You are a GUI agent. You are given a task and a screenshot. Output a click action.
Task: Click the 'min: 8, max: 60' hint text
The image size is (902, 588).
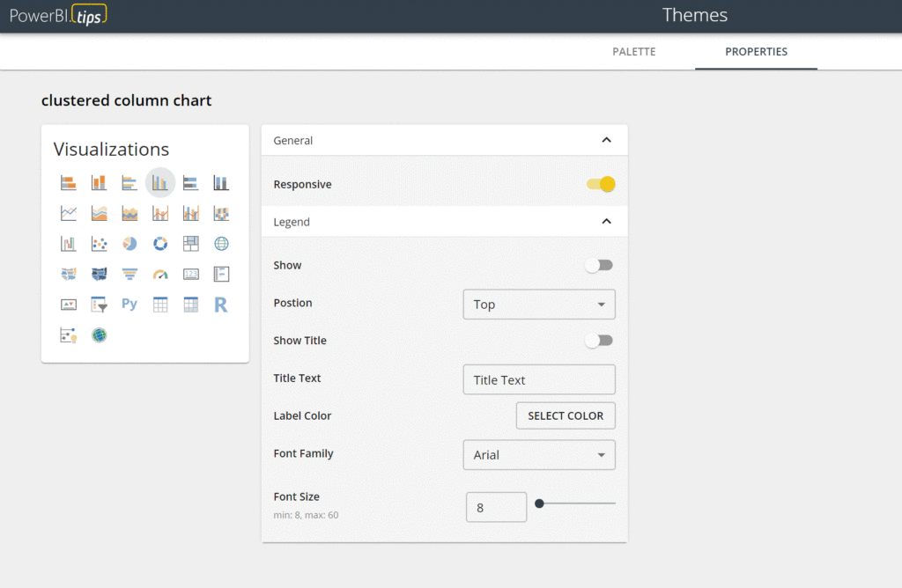click(x=306, y=515)
